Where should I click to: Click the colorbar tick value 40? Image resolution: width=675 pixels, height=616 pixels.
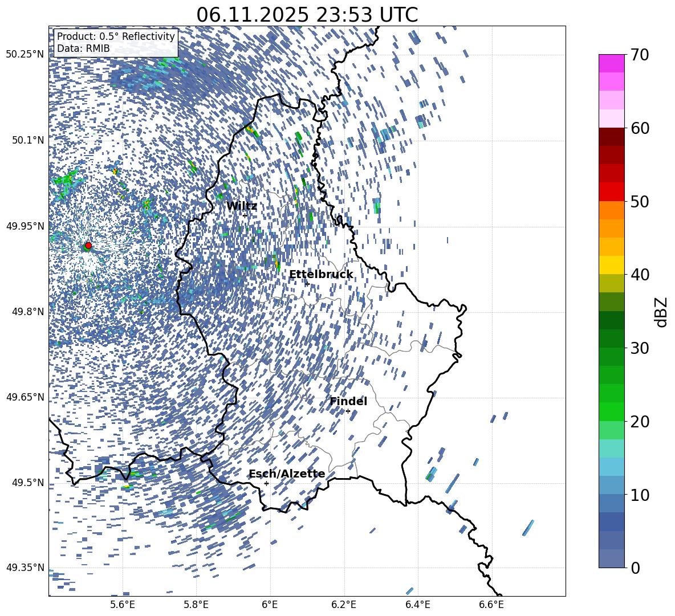coord(640,275)
